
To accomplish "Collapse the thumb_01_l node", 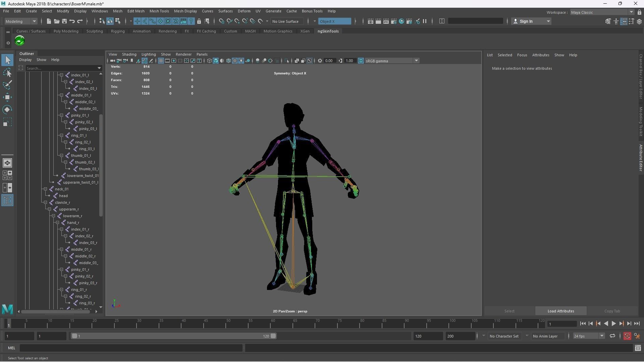I will tap(61, 156).
